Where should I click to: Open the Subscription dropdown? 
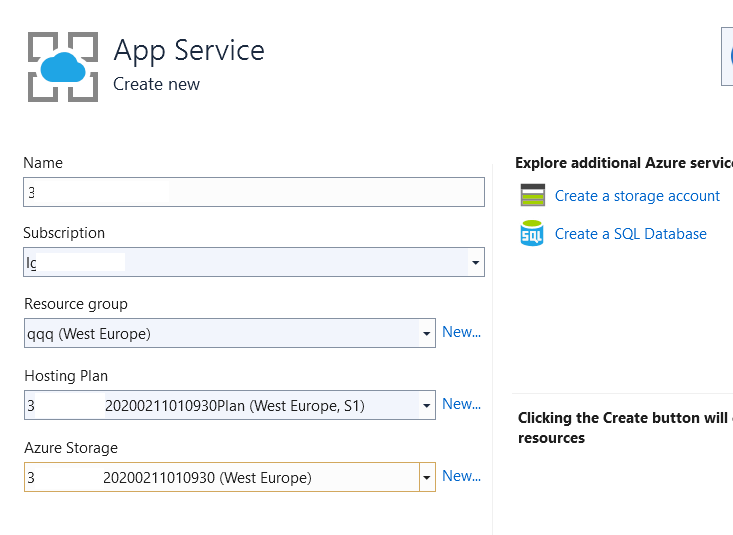pyautogui.click(x=254, y=262)
